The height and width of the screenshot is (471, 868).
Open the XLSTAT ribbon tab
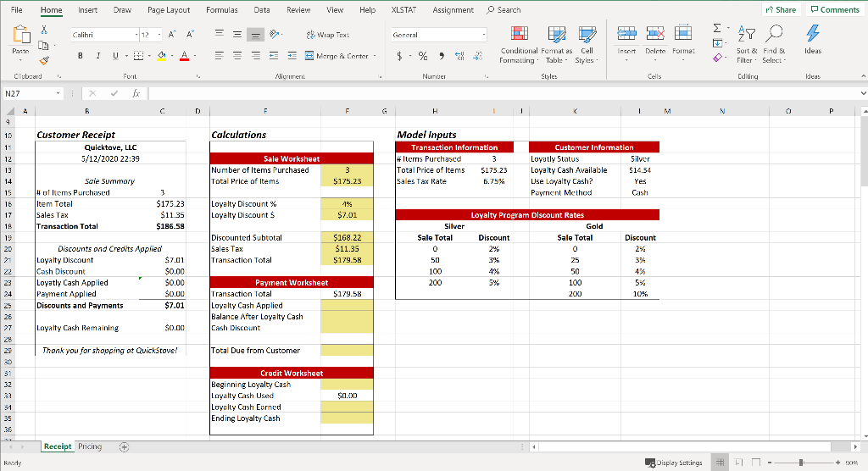(x=404, y=10)
